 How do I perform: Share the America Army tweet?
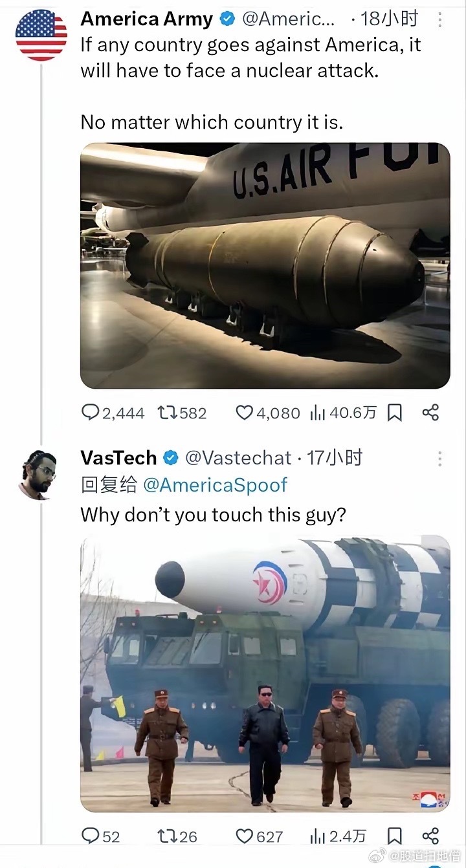[430, 413]
